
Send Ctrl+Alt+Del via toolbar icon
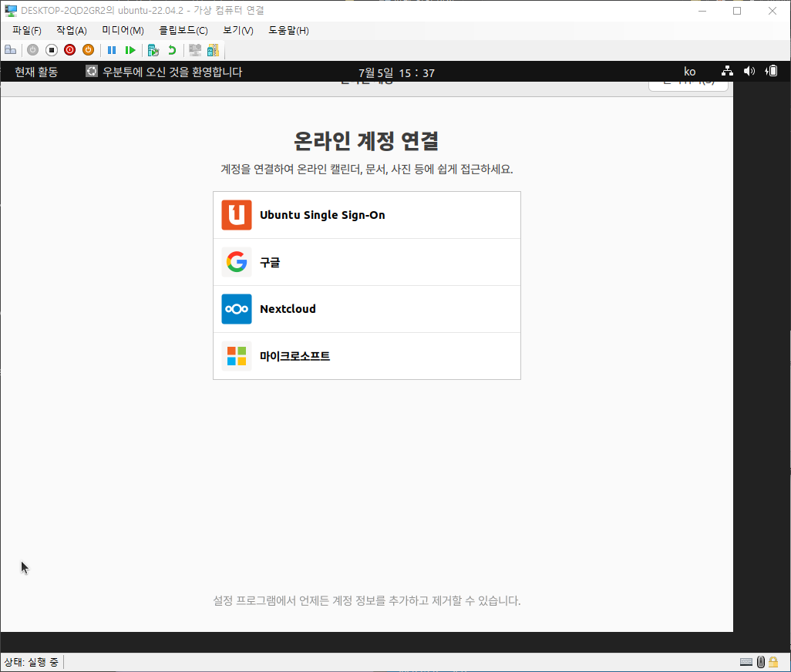pyautogui.click(x=11, y=50)
